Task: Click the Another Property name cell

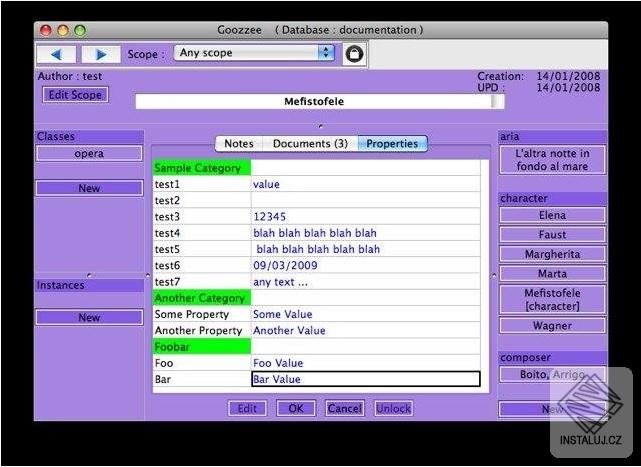Action: tap(202, 330)
